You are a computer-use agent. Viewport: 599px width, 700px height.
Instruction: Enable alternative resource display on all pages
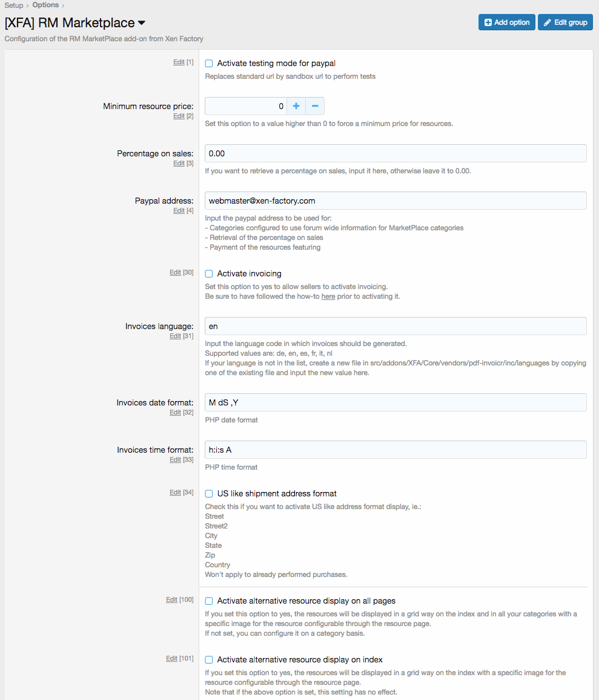(x=209, y=601)
